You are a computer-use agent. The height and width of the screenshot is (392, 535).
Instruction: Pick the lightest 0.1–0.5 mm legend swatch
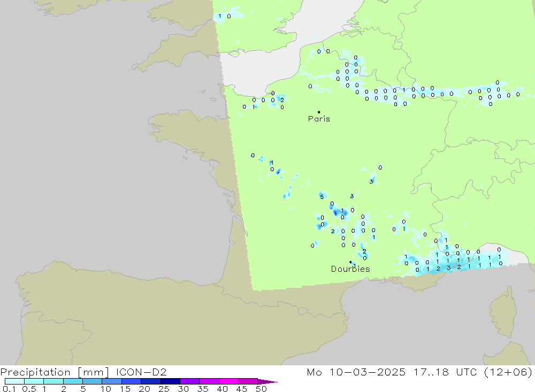pos(14,381)
